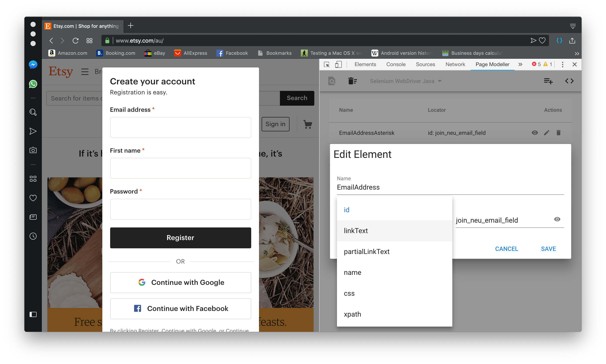Click the edit pencil icon for EmailAddressAsterisk
The height and width of the screenshot is (364, 606).
click(x=546, y=133)
